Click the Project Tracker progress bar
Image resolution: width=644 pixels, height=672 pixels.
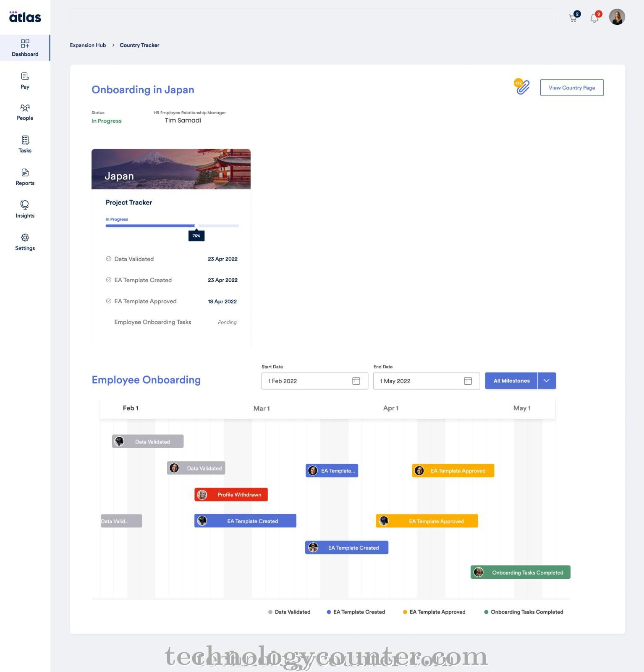click(x=172, y=226)
